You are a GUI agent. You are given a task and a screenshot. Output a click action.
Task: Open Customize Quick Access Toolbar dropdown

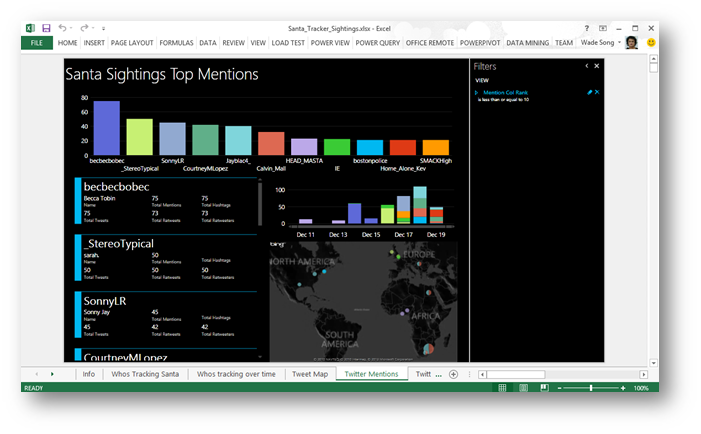point(103,28)
